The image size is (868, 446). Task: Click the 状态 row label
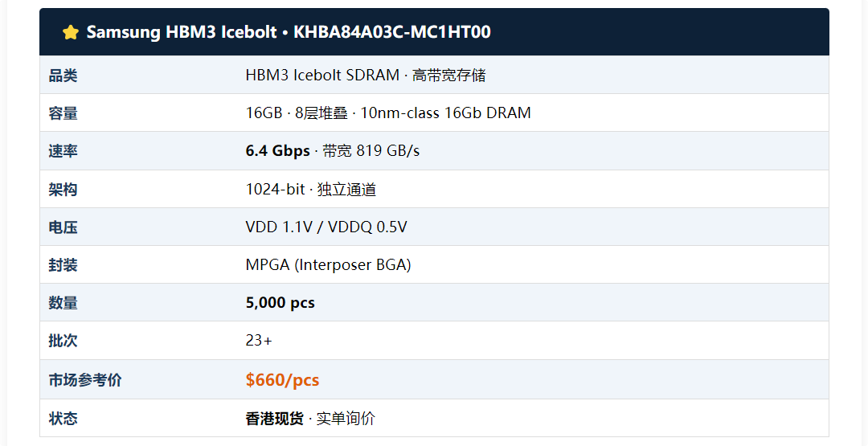pyautogui.click(x=63, y=419)
